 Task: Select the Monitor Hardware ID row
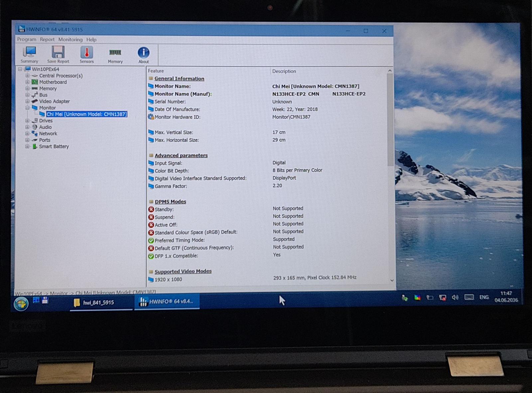point(267,117)
